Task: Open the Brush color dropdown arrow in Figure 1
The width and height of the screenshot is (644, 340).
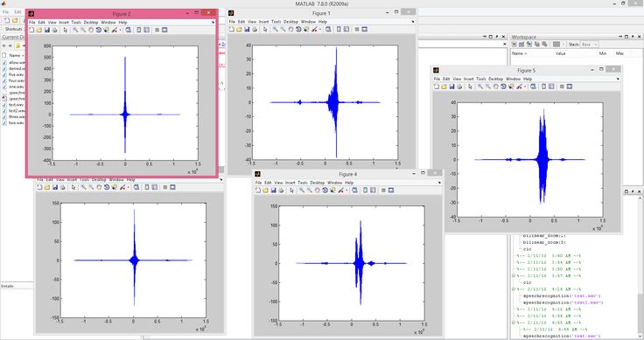Action: tap(320, 30)
